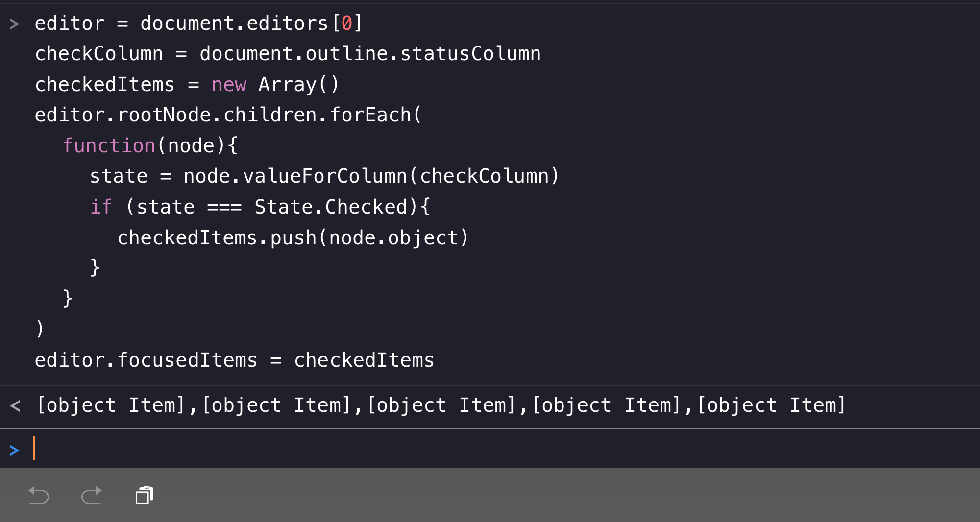Image resolution: width=980 pixels, height=522 pixels.
Task: Place cursor in the empty console input
Action: point(294,449)
